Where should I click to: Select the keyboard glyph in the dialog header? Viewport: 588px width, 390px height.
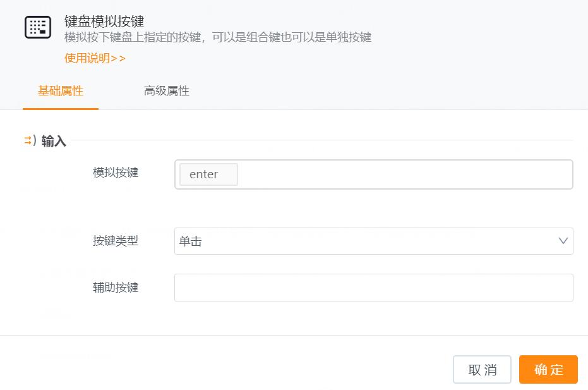click(37, 28)
